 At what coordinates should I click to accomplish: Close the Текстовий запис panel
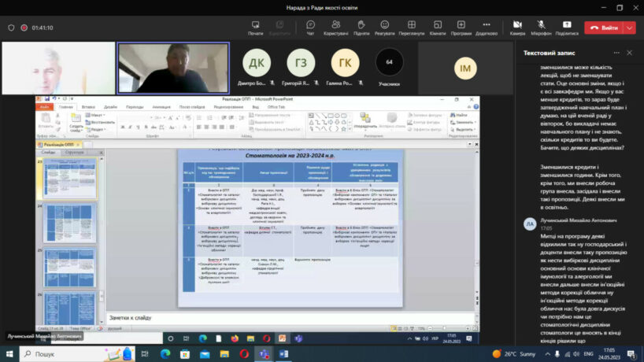click(x=629, y=53)
